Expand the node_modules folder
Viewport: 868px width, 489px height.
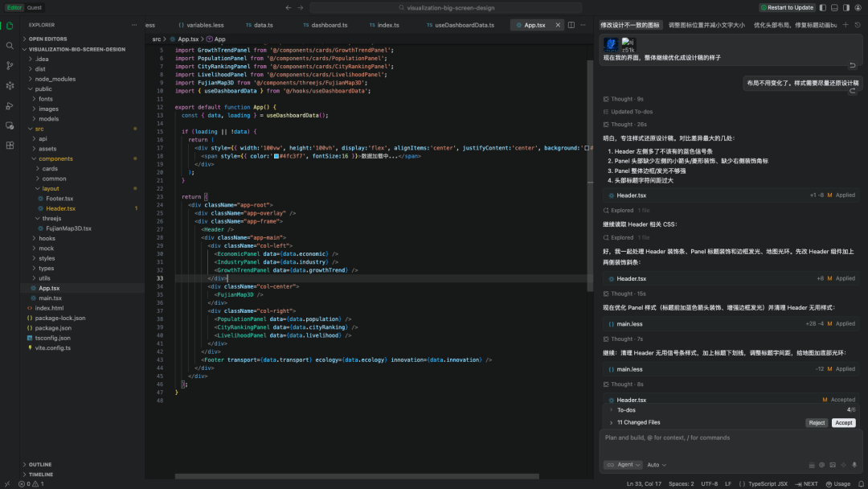click(x=55, y=79)
